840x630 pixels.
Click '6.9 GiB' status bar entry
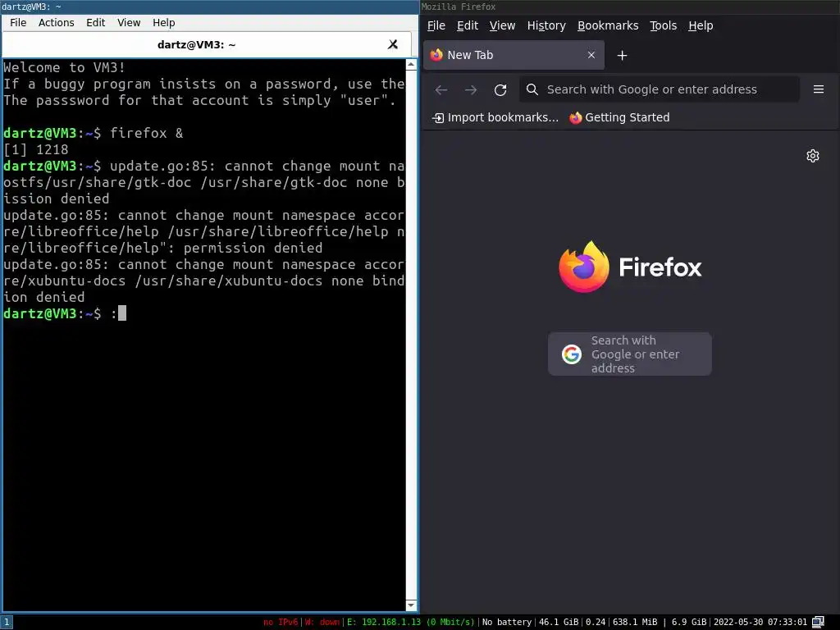click(689, 622)
